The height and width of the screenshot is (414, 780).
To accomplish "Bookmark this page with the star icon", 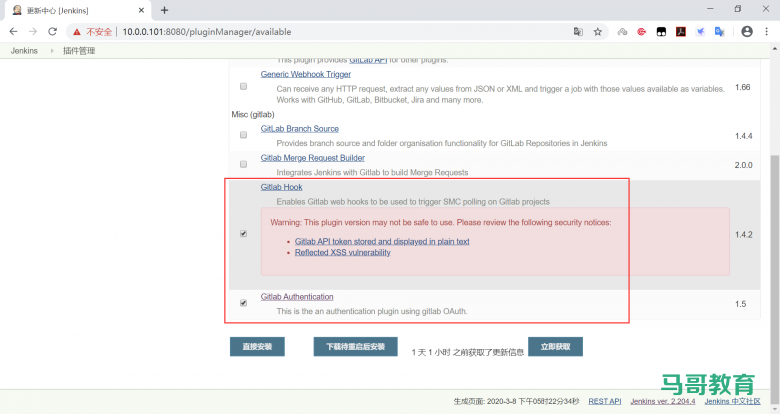I will tap(598, 31).
